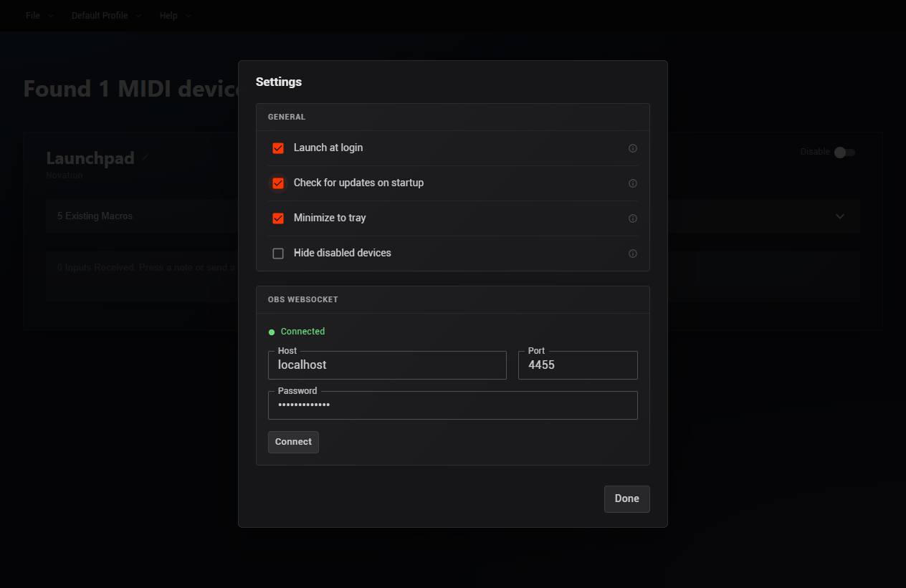
Task: Click the Connect button
Action: 293,442
